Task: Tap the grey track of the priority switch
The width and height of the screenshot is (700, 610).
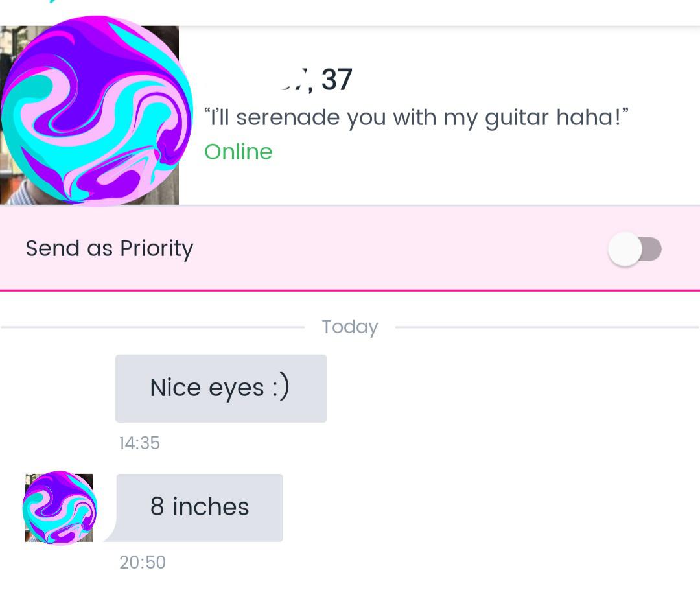Action: click(651, 249)
